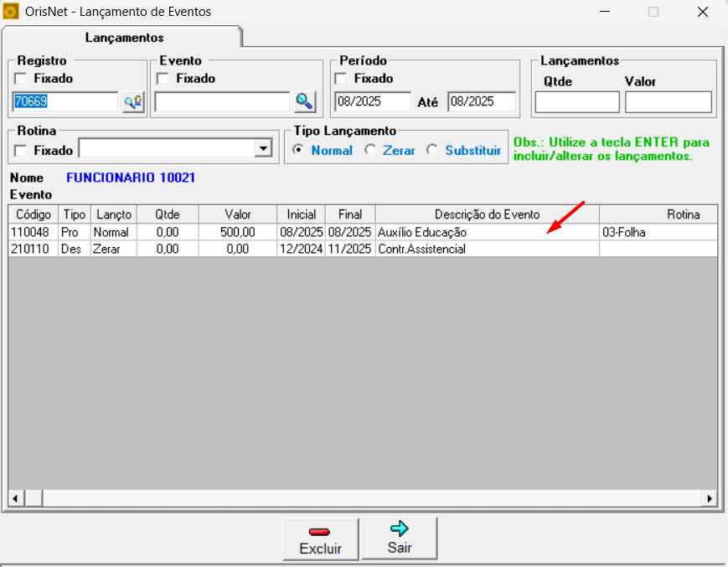Click the Registro search binoculars icon
This screenshot has width=728, height=567.
133,102
